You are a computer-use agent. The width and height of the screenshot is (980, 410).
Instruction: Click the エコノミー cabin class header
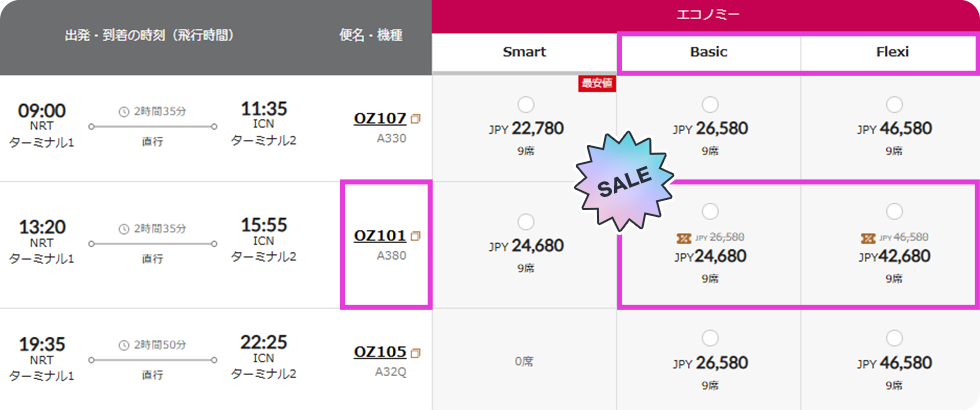click(x=706, y=15)
